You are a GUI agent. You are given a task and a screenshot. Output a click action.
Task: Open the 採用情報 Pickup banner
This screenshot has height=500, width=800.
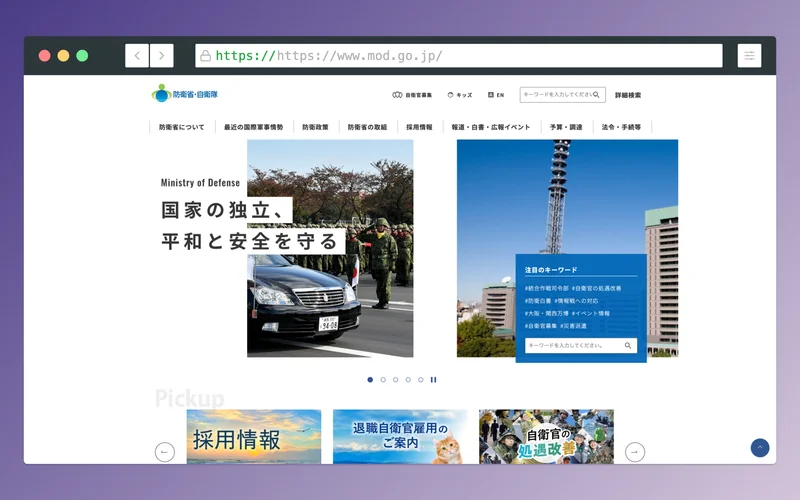point(254,437)
